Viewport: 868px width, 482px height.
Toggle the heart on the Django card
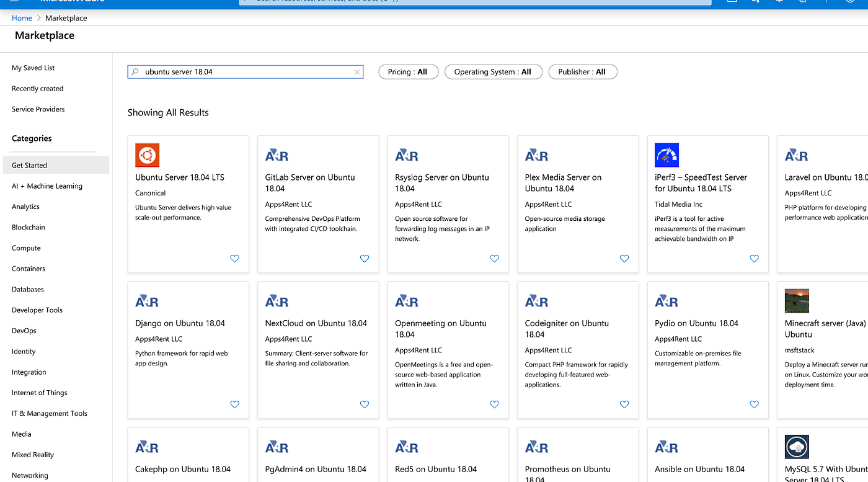[x=234, y=404]
